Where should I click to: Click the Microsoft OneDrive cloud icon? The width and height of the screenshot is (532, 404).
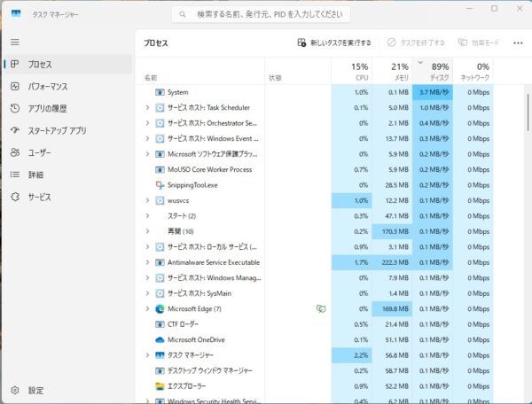[x=160, y=340]
